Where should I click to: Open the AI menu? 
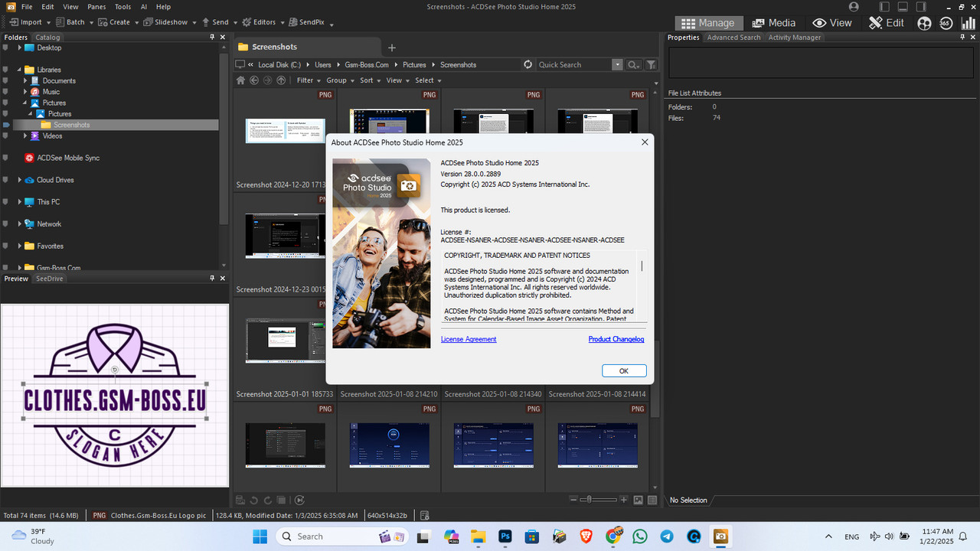(x=144, y=7)
